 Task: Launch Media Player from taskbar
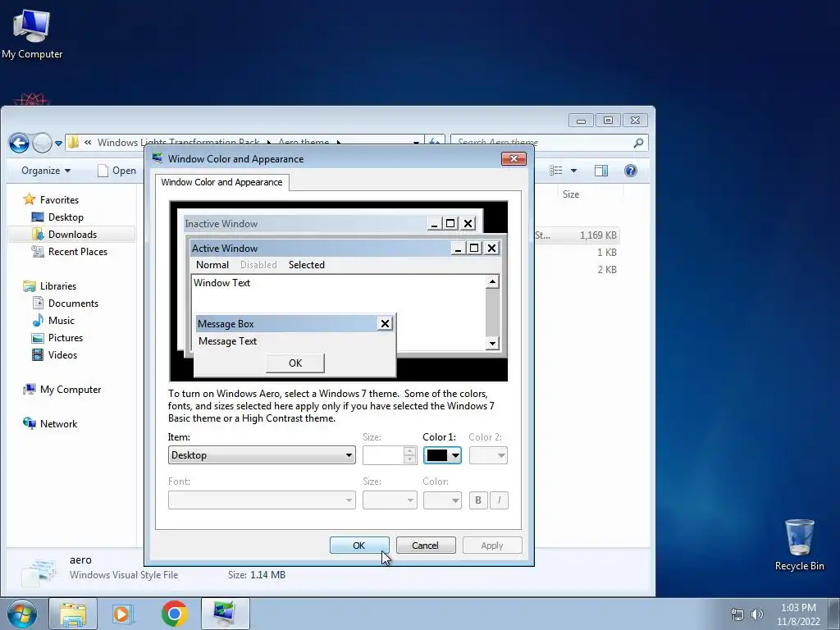[123, 614]
